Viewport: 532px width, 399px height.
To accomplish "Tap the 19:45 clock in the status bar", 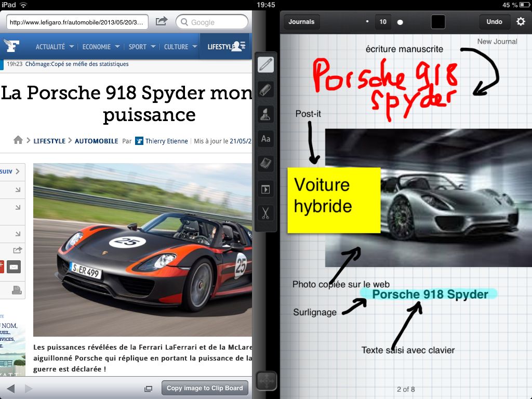I will tap(266, 5).
